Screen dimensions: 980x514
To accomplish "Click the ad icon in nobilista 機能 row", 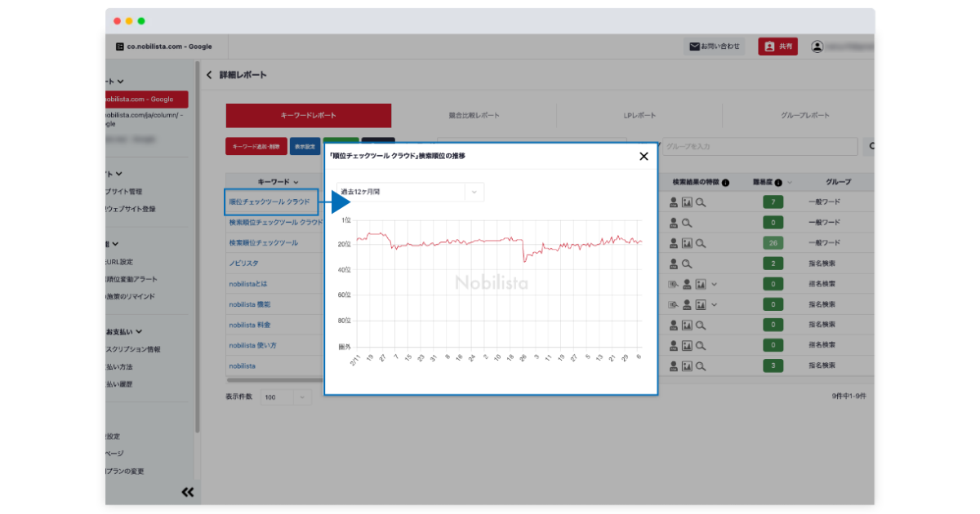I will point(674,304).
